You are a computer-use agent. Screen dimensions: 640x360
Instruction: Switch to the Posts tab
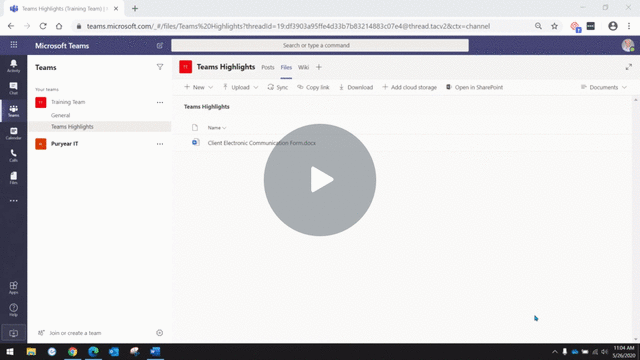tap(268, 67)
